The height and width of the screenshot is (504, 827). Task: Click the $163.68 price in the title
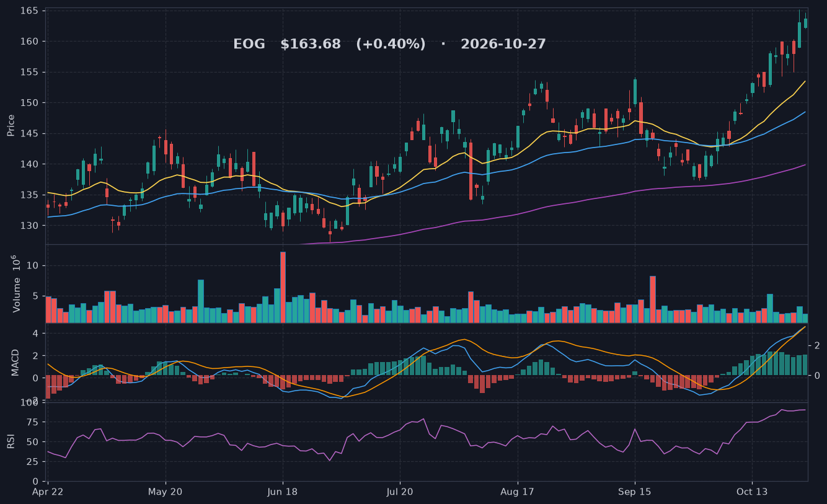pyautogui.click(x=311, y=45)
